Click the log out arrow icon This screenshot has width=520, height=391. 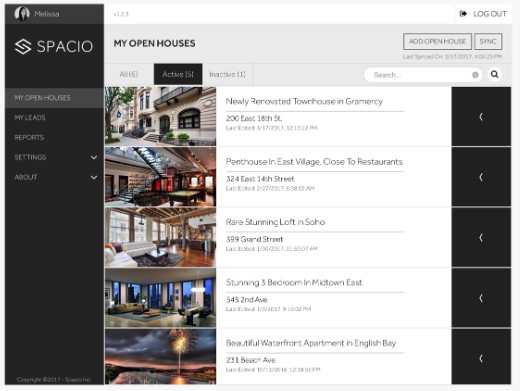(463, 14)
